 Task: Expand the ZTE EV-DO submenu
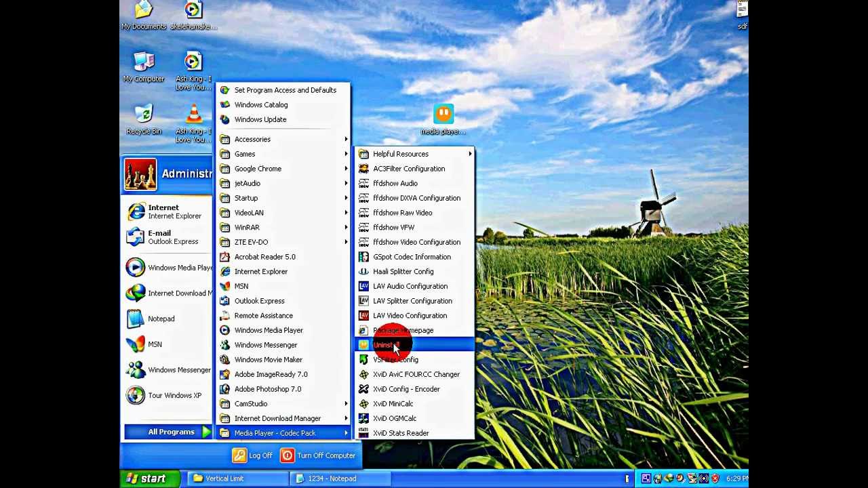(283, 242)
